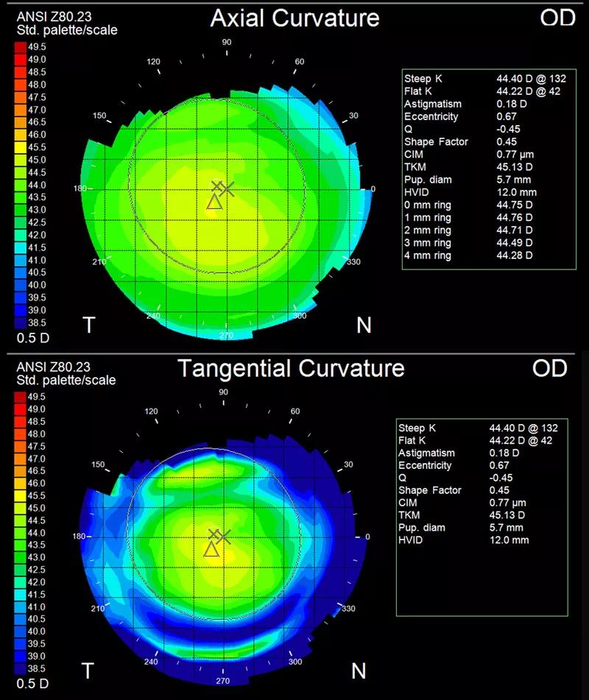Viewport: 589px width, 700px height.
Task: Click the 0.5 D step label under top scale
Action: click(x=32, y=338)
